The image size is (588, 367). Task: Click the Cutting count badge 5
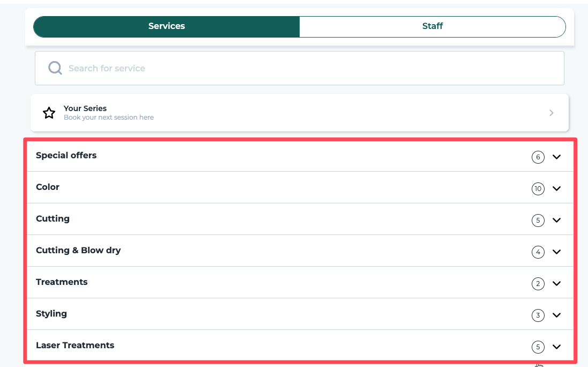tap(538, 221)
